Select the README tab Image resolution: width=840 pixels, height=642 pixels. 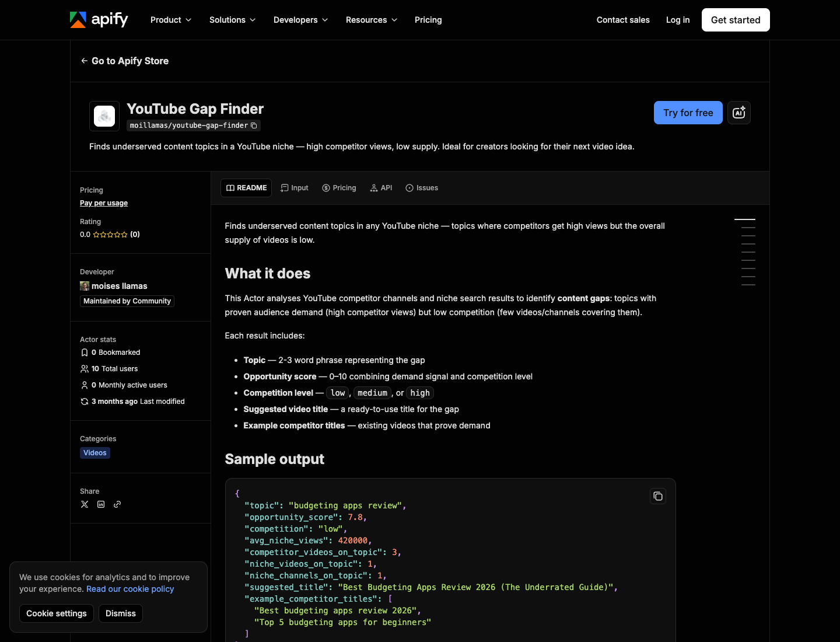pos(246,188)
